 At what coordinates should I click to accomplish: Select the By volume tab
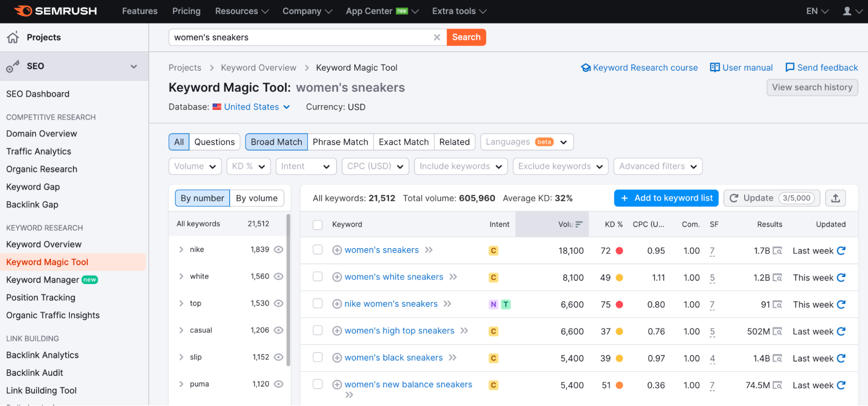[257, 198]
